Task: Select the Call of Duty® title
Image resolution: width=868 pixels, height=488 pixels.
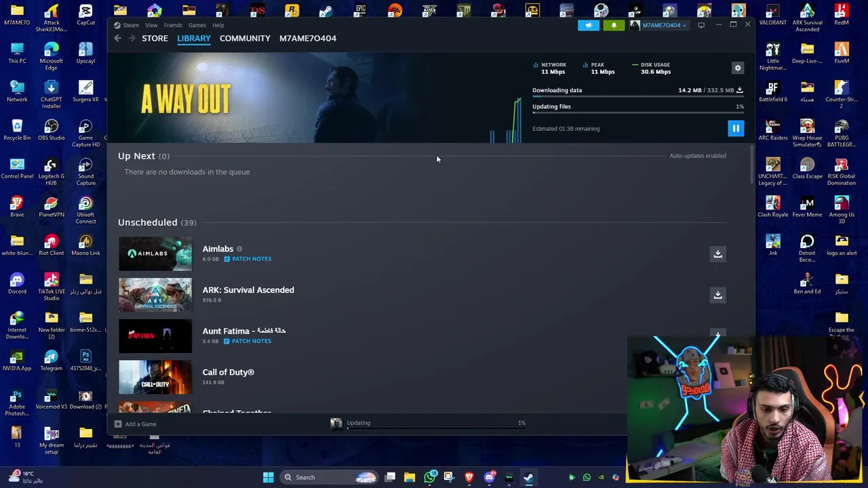Action: pos(228,372)
